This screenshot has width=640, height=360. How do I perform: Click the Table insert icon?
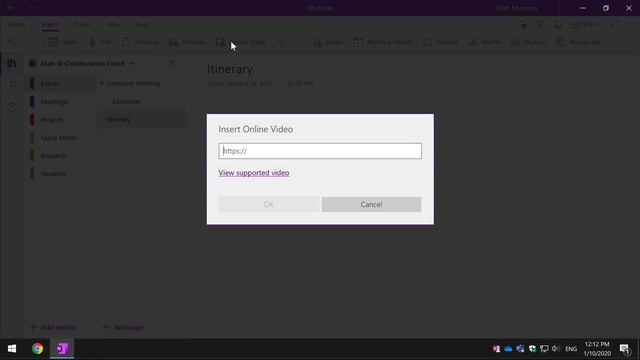[53, 42]
